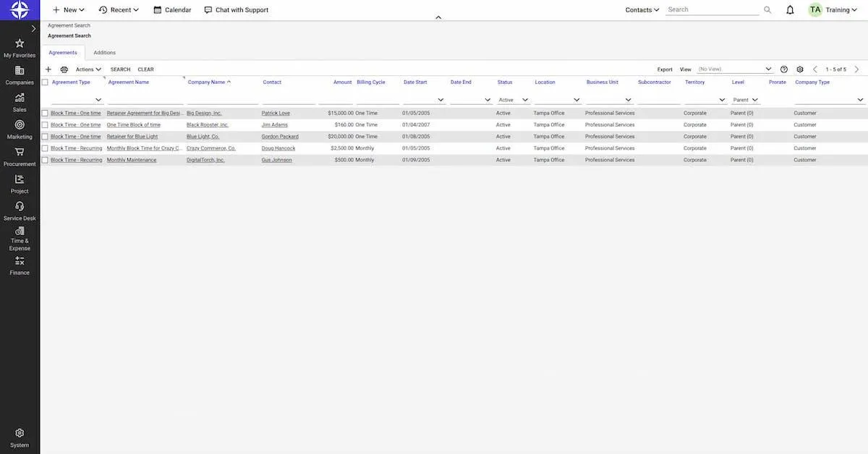Open My Favorites star icon
The height and width of the screenshot is (454, 868).
click(x=20, y=43)
